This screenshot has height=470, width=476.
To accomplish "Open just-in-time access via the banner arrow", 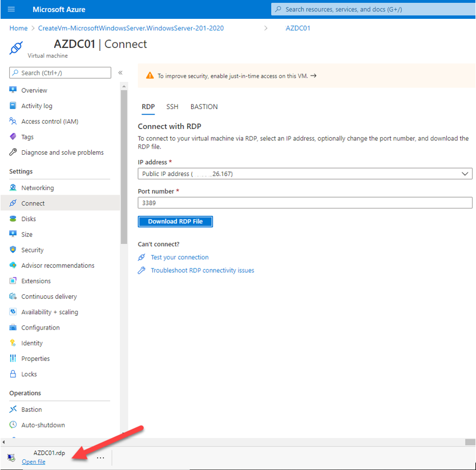I will [313, 75].
